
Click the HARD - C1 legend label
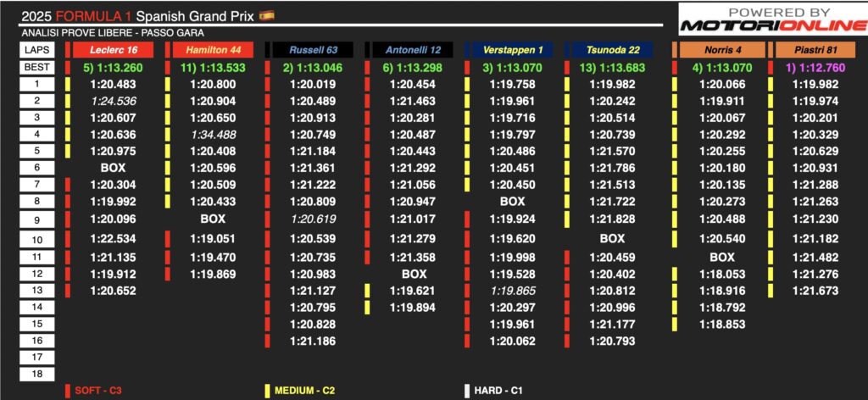click(x=498, y=391)
